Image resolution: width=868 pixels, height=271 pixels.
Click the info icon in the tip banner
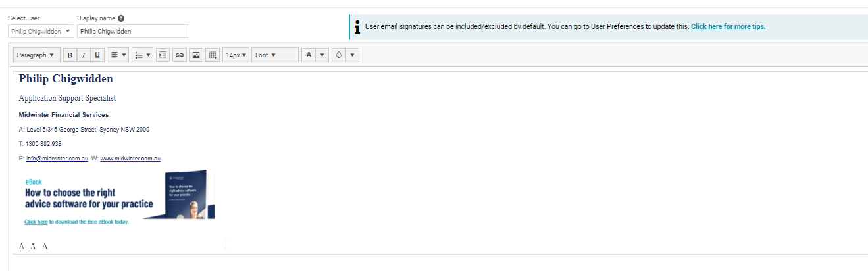point(357,27)
